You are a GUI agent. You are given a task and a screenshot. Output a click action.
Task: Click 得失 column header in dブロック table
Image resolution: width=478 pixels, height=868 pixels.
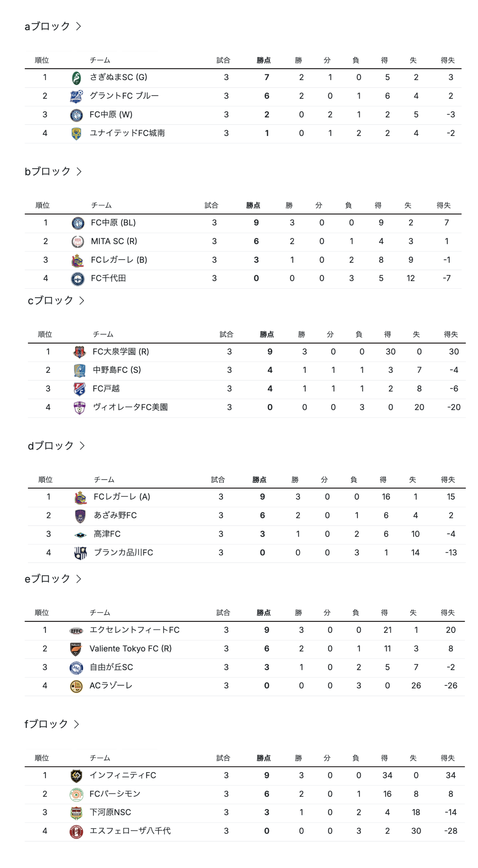click(x=448, y=480)
